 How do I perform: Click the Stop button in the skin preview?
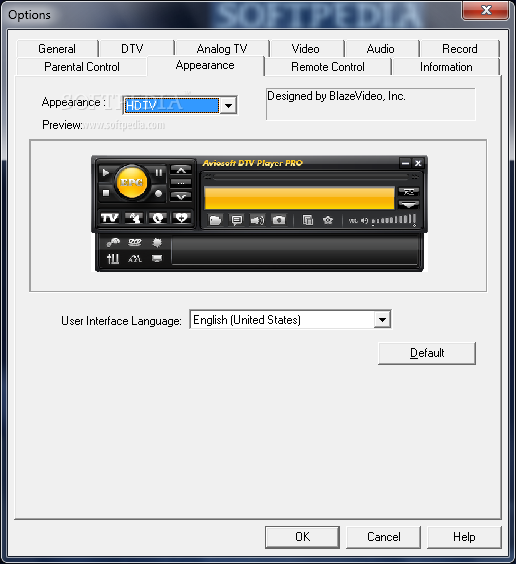[106, 193]
